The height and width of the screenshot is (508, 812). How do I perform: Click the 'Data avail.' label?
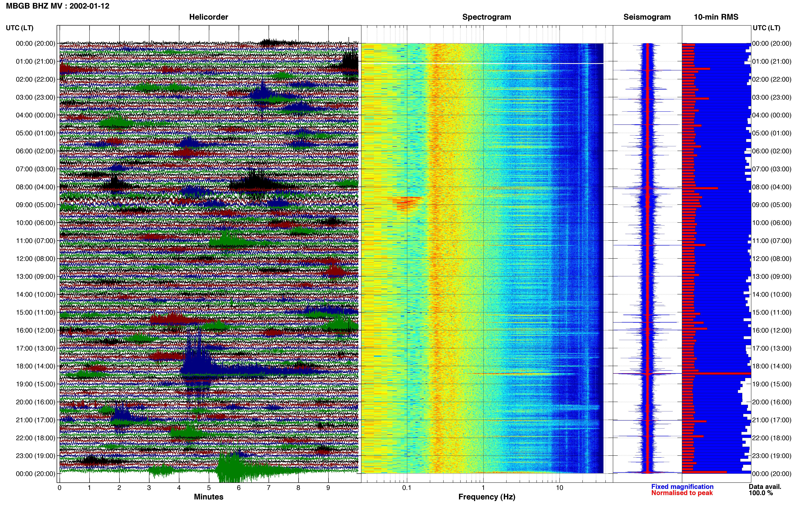(x=765, y=486)
